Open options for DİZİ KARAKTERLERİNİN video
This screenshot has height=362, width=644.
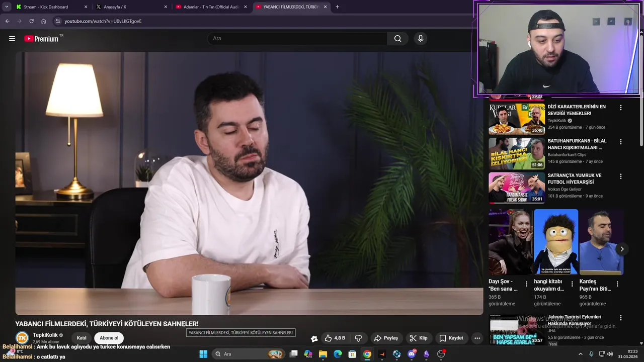point(620,108)
